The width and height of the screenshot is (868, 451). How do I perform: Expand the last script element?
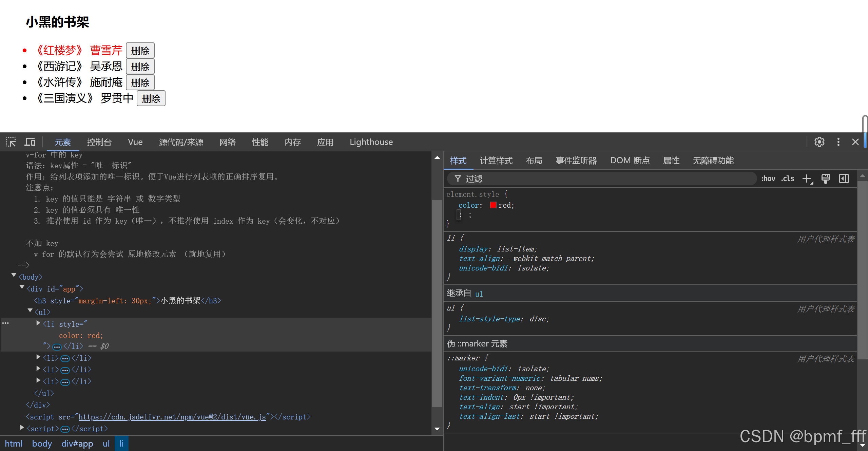(x=22, y=427)
